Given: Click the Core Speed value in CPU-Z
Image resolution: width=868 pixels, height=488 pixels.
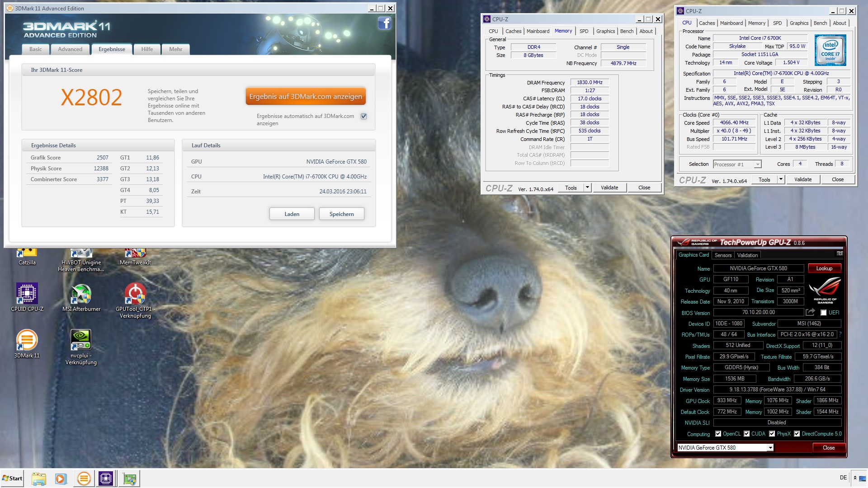Looking at the screenshot, I should tap(734, 122).
